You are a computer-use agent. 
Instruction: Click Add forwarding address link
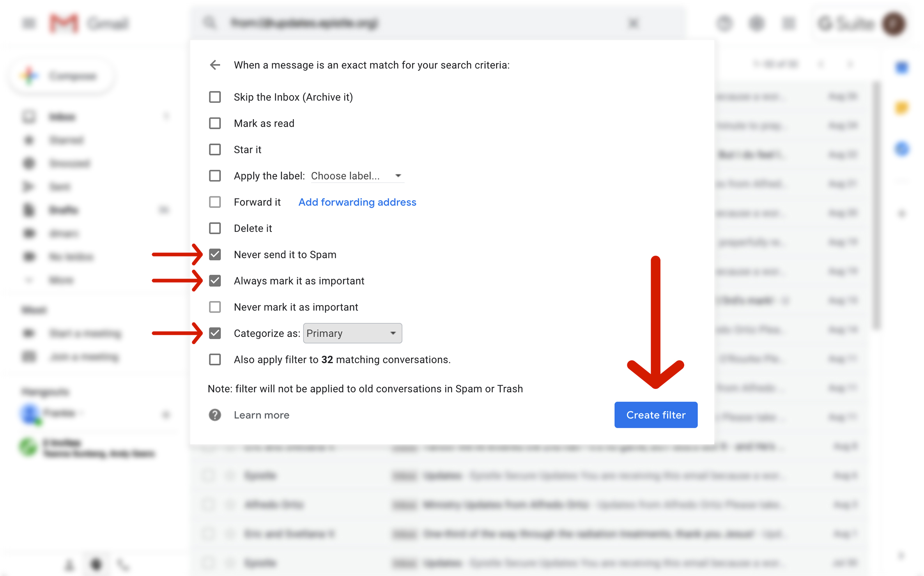pyautogui.click(x=357, y=202)
